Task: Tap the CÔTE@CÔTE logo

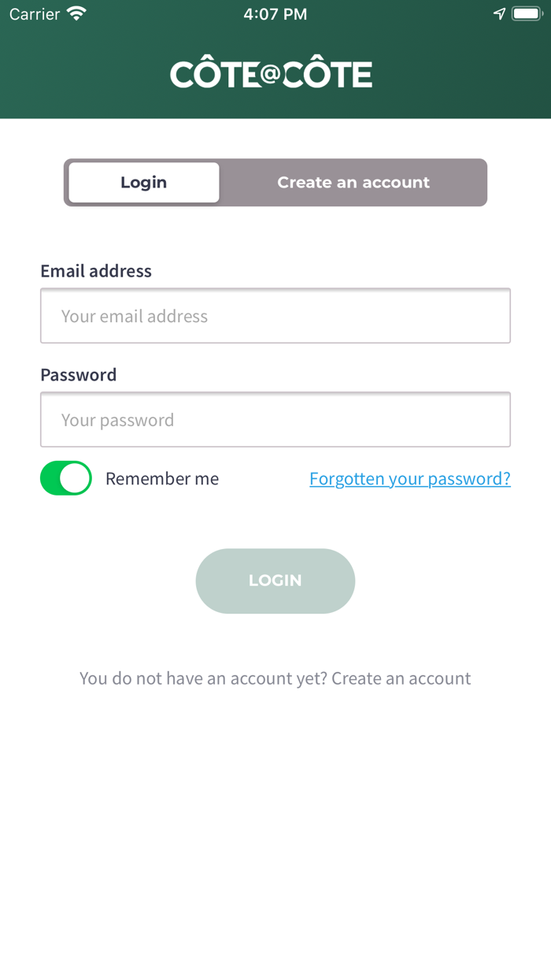Action: pyautogui.click(x=271, y=75)
